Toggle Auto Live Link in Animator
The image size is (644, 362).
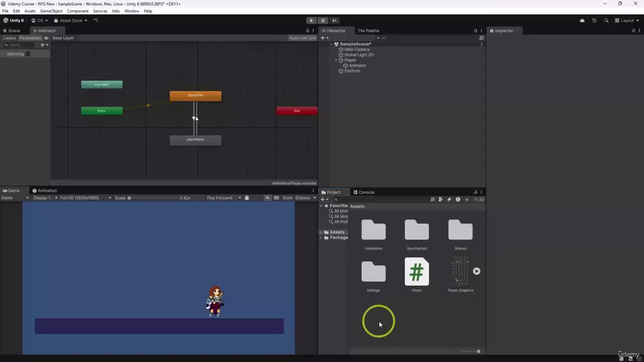302,38
